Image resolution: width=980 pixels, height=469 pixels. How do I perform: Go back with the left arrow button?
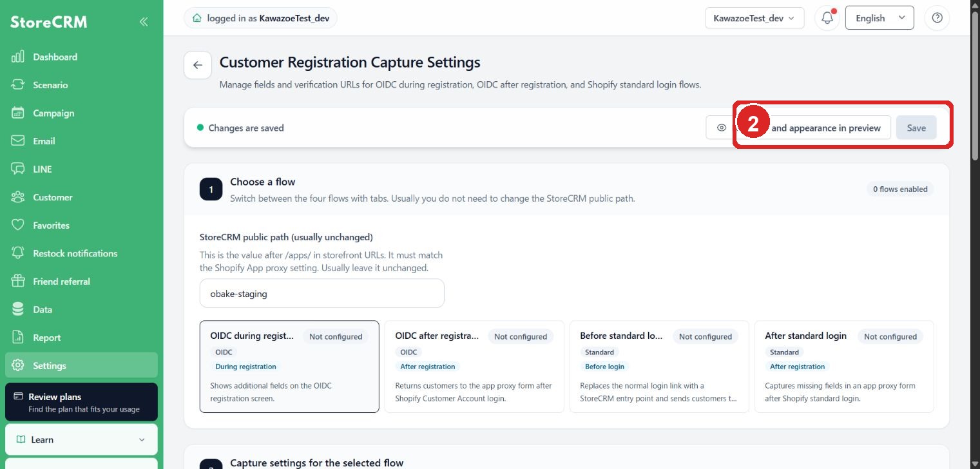coord(198,65)
